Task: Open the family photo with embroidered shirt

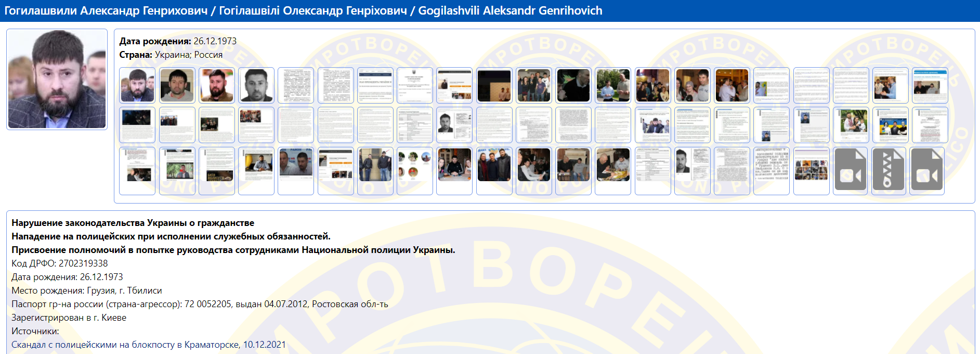Action: [851, 125]
